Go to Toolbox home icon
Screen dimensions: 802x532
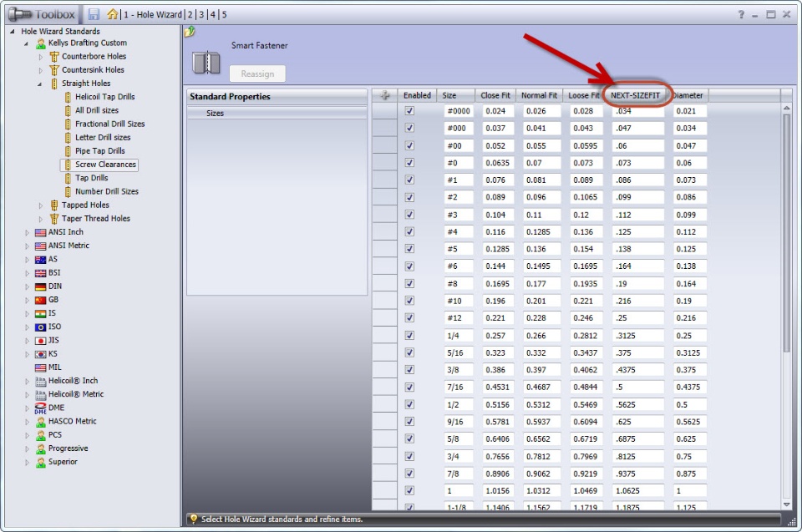(112, 14)
